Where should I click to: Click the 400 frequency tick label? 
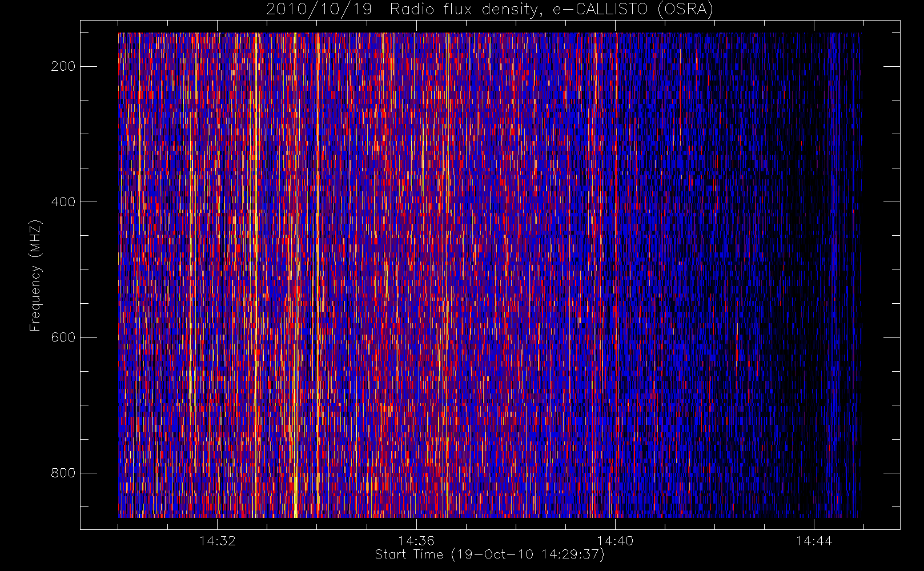(x=63, y=202)
